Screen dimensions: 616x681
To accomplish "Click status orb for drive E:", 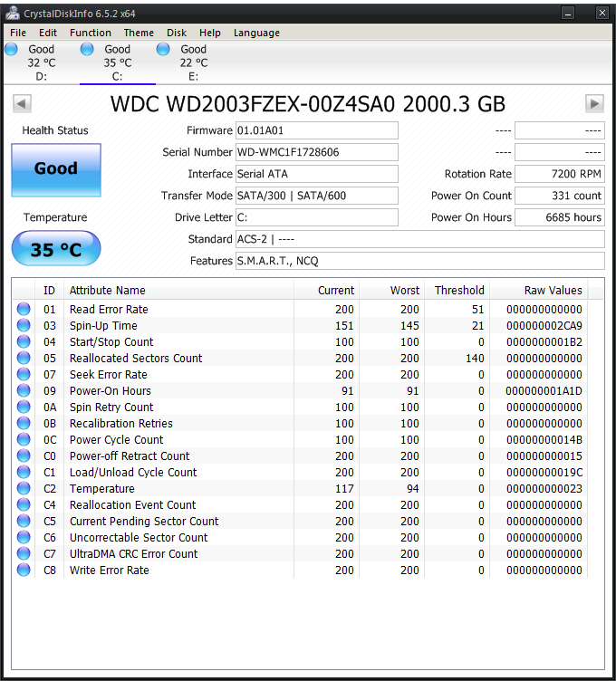I will 163,49.
